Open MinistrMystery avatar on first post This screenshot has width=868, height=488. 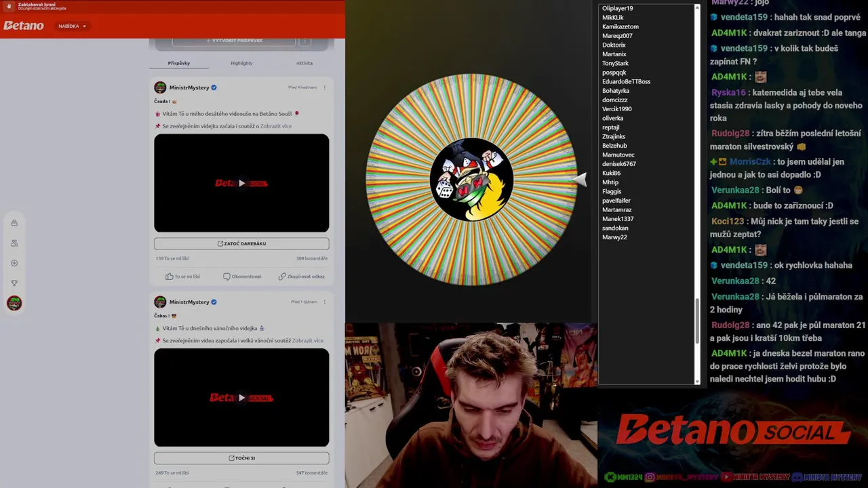click(160, 87)
